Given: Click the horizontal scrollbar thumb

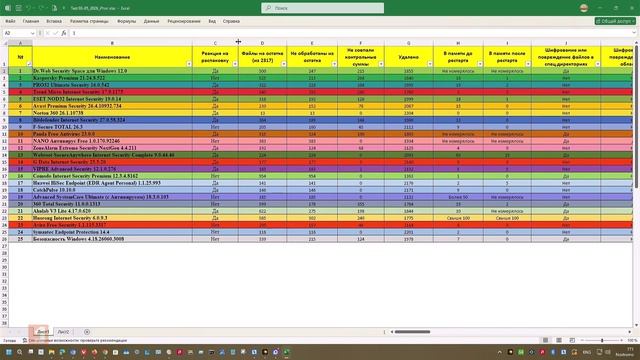Looking at the screenshot, I should [x=412, y=332].
